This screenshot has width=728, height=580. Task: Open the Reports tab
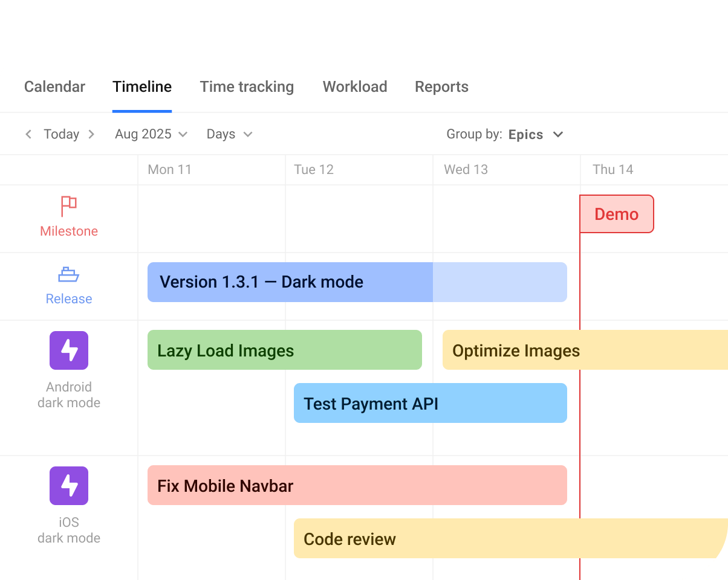point(441,86)
